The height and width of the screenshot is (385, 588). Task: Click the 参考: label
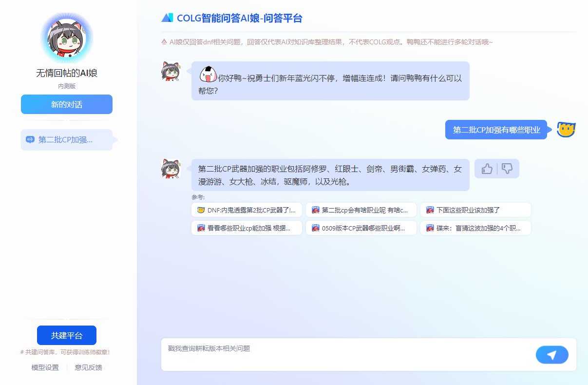pyautogui.click(x=198, y=197)
